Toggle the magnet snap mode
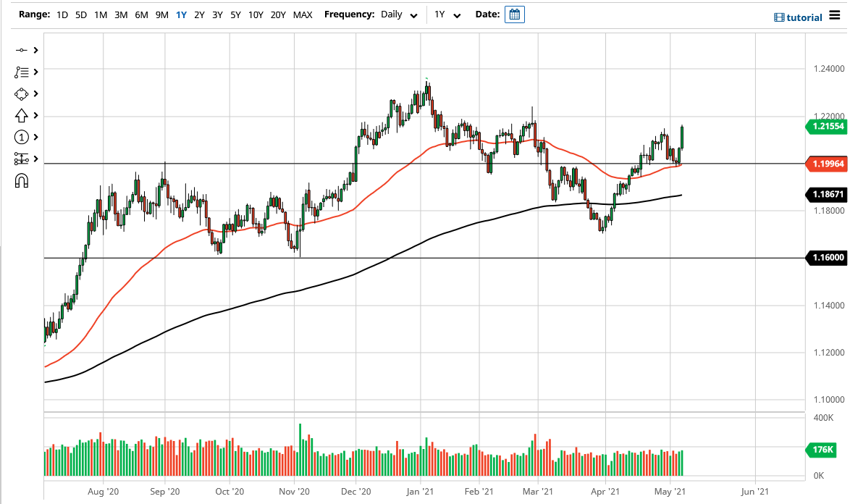The width and height of the screenshot is (850, 504). pyautogui.click(x=21, y=180)
